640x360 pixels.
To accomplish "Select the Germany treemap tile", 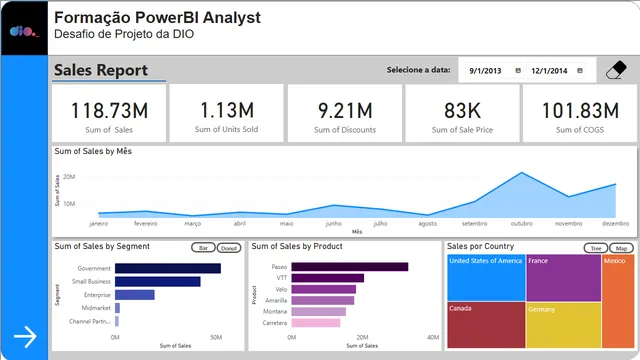I will click(x=563, y=325).
